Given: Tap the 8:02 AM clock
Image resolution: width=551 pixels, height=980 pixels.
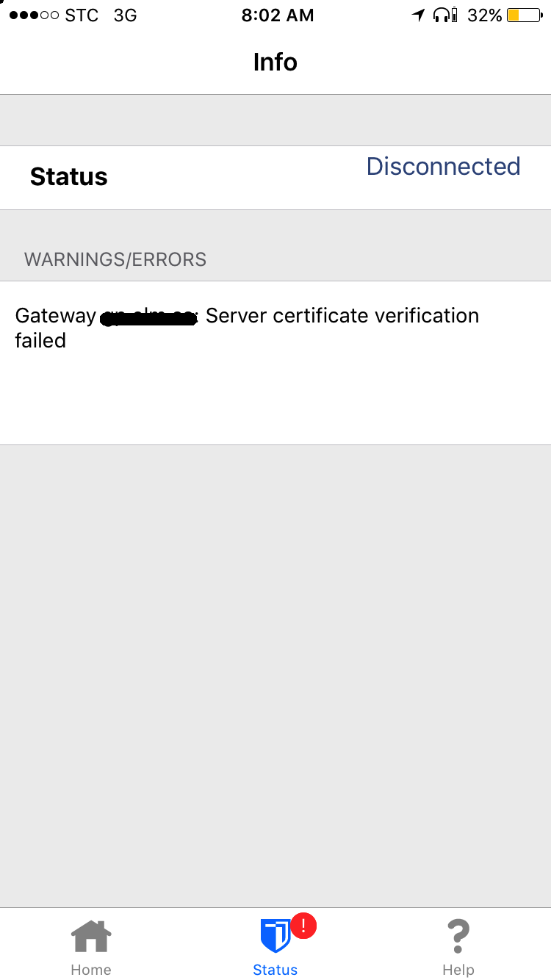Looking at the screenshot, I should coord(278,15).
